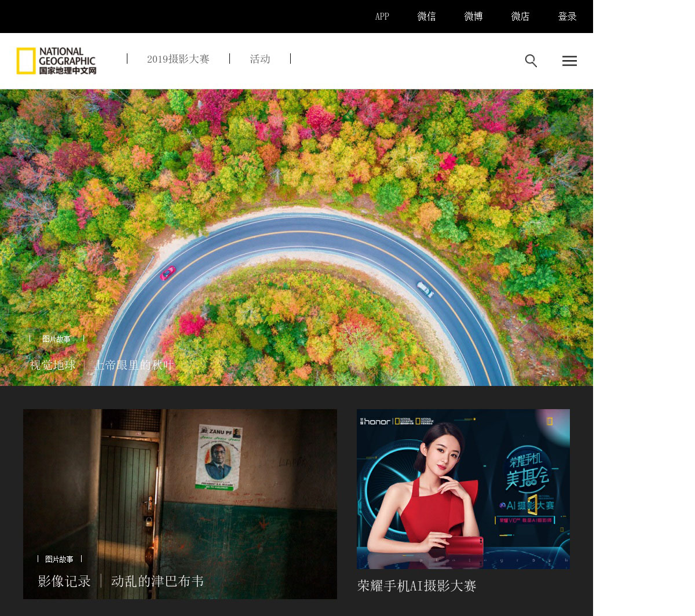Open the 2019摄影大赛 menu item
Image resolution: width=695 pixels, height=616 pixels.
pos(178,59)
